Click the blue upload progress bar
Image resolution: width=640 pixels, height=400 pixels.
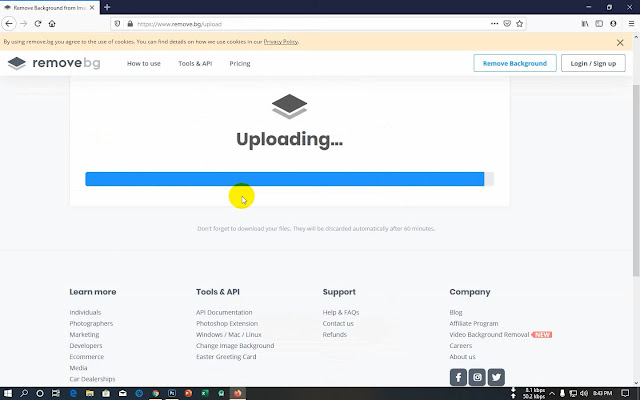click(x=284, y=179)
